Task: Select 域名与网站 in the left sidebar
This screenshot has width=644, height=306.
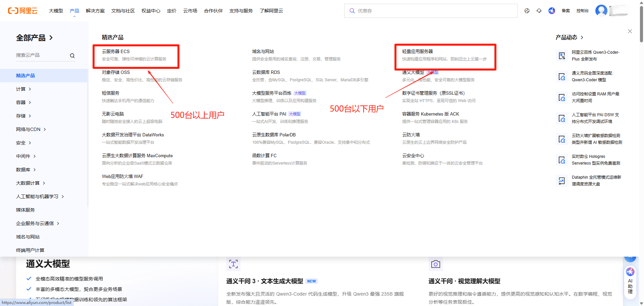Action: click(x=28, y=237)
